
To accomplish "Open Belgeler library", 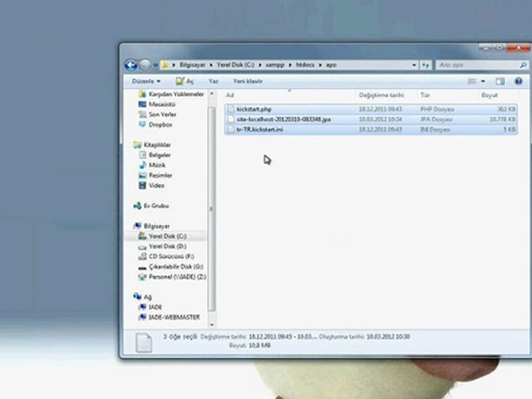I will pyautogui.click(x=155, y=155).
